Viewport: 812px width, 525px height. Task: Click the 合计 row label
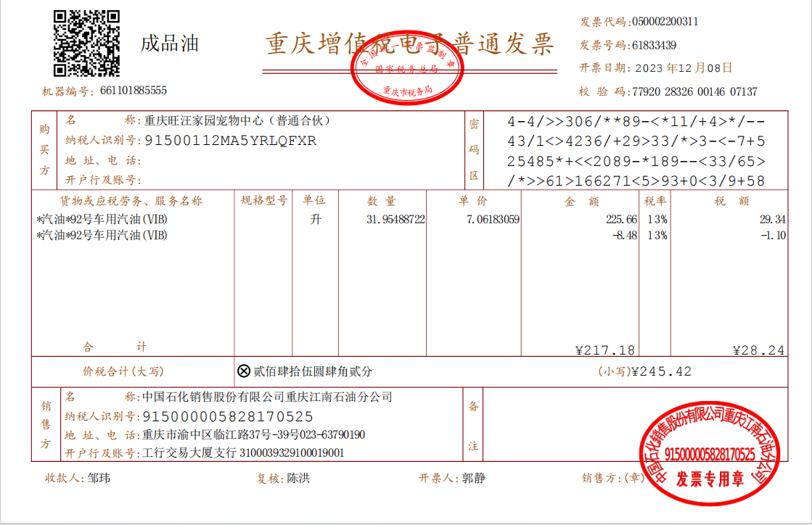115,347
